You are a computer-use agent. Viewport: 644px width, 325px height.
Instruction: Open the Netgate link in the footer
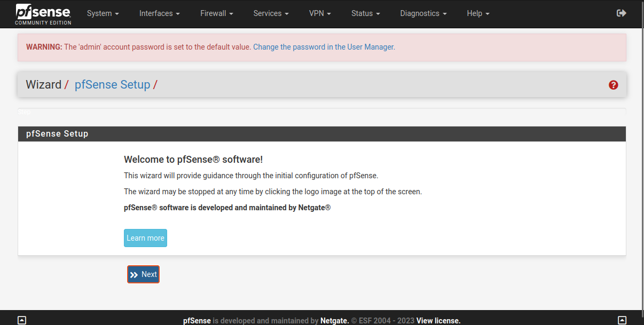pos(335,321)
